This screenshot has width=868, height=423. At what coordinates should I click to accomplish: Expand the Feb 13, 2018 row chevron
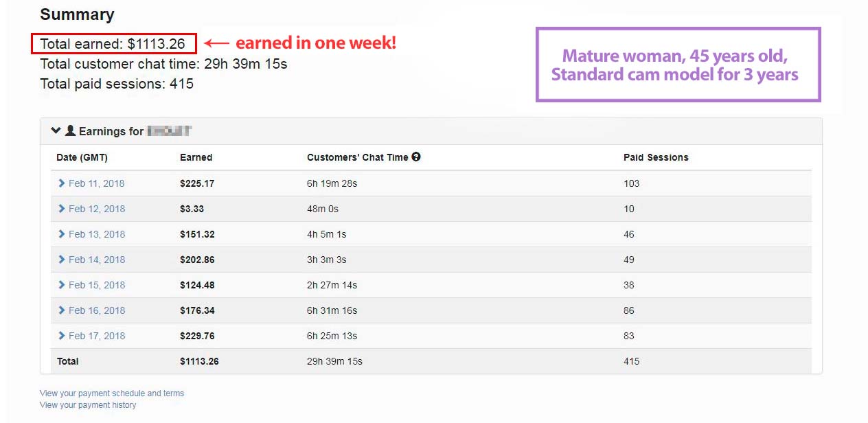(62, 234)
